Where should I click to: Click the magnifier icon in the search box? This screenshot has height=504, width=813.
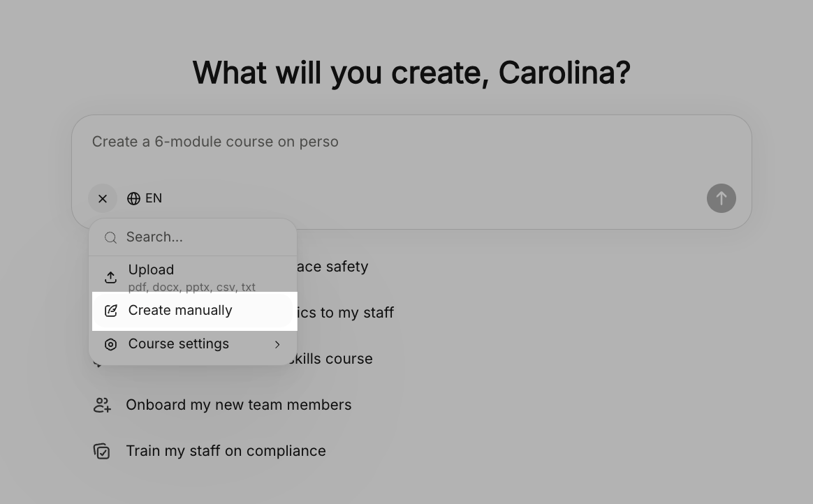pyautogui.click(x=110, y=237)
